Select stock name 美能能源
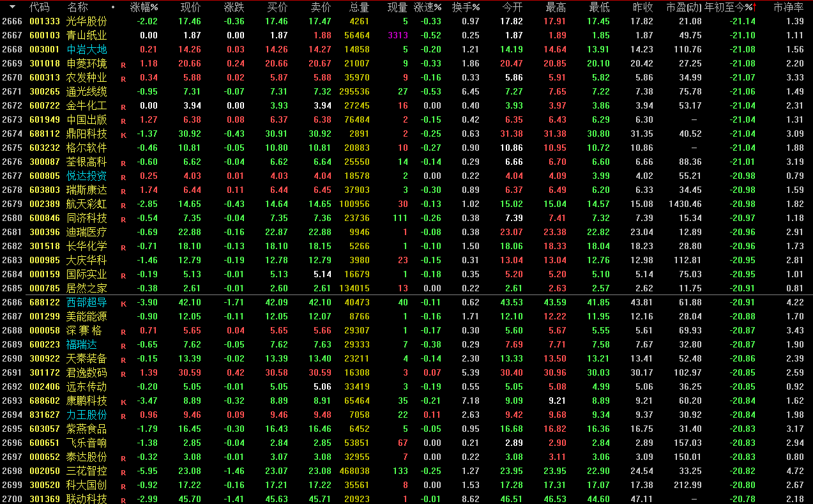The height and width of the screenshot is (504, 813). (x=87, y=317)
